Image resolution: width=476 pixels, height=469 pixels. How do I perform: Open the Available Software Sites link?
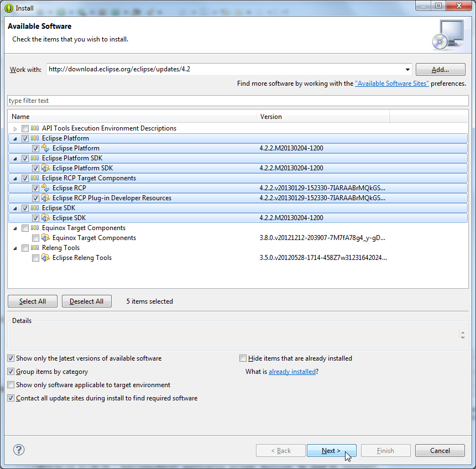click(391, 84)
